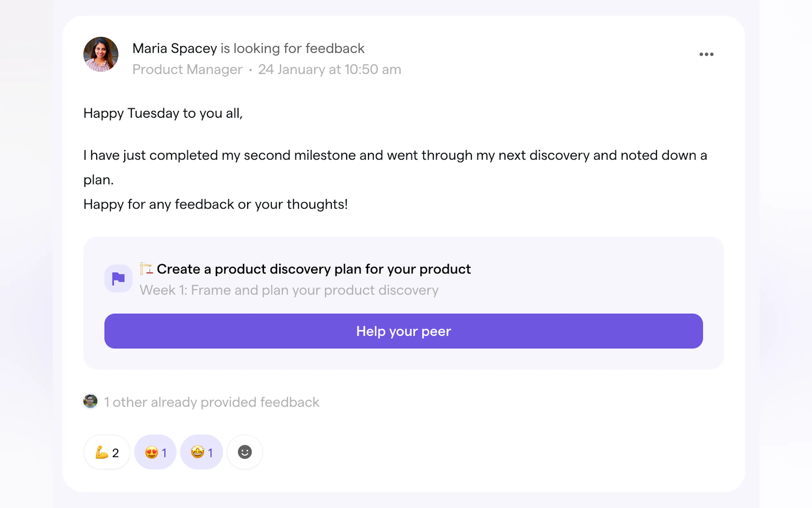This screenshot has width=812, height=508.
Task: Click Maria Spacey's profile avatar
Action: (x=101, y=54)
